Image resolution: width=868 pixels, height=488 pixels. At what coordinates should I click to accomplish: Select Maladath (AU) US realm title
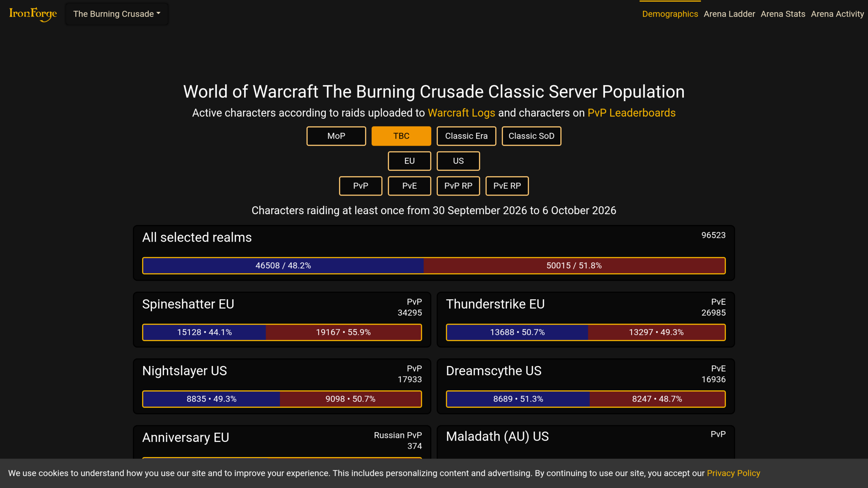(x=497, y=436)
